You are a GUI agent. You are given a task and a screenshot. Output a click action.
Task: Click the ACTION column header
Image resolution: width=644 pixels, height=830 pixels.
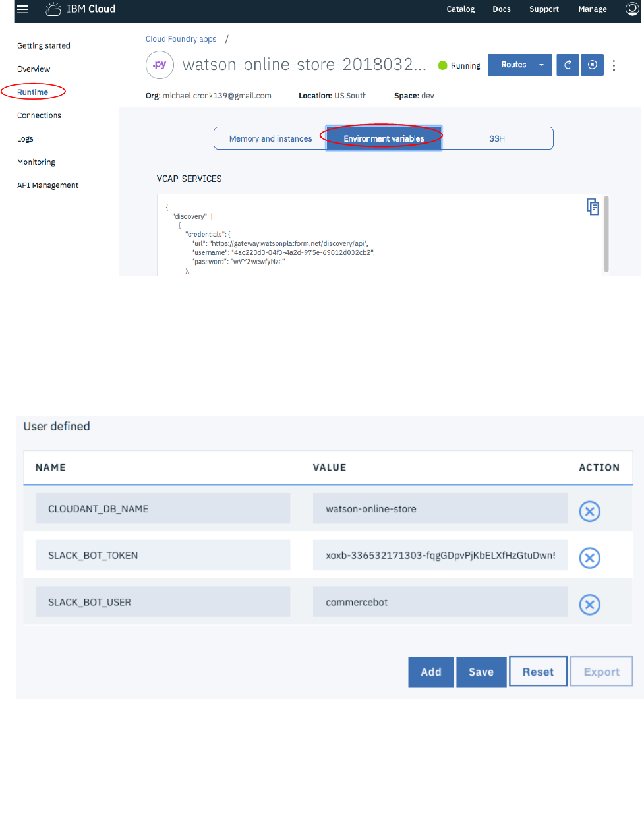coord(599,467)
